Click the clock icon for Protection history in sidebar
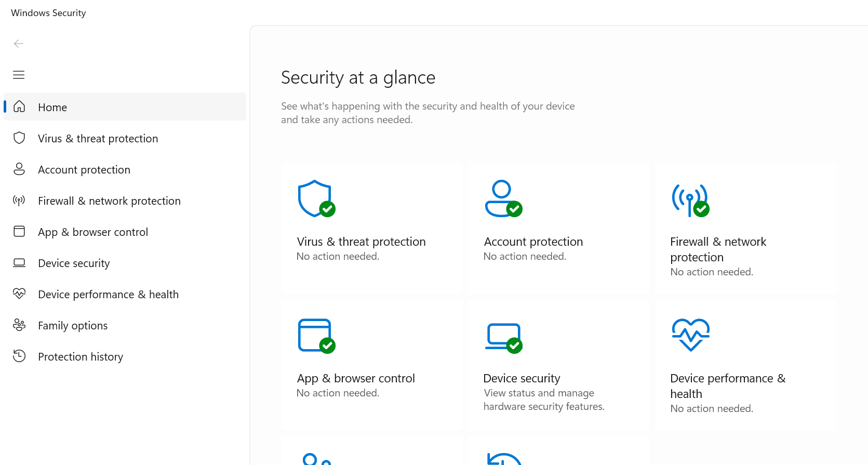This screenshot has height=465, width=868. pyautogui.click(x=19, y=356)
